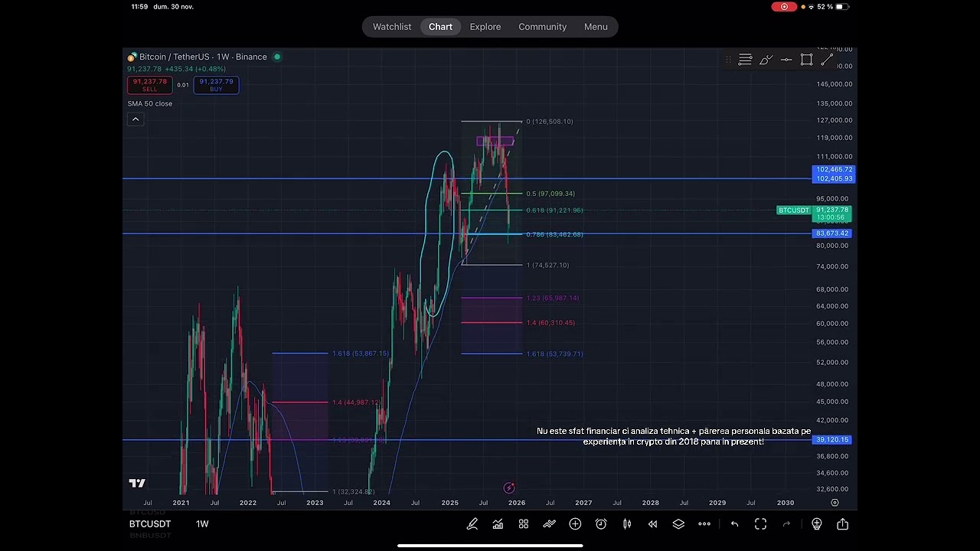Image resolution: width=980 pixels, height=551 pixels.
Task: Tap the red screen recording indicator
Action: point(784,7)
